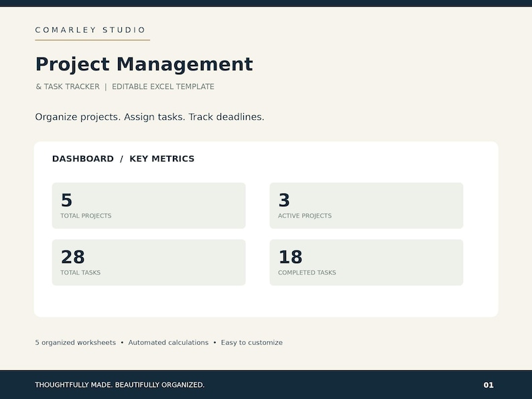This screenshot has height=399, width=532.
Task: Click the TOTAL TASKS label
Action: click(80, 272)
